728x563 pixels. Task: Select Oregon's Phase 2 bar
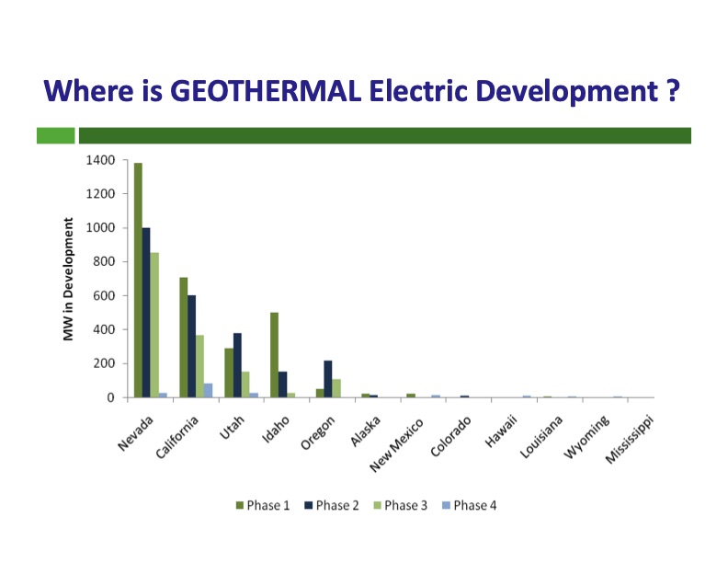click(x=328, y=379)
